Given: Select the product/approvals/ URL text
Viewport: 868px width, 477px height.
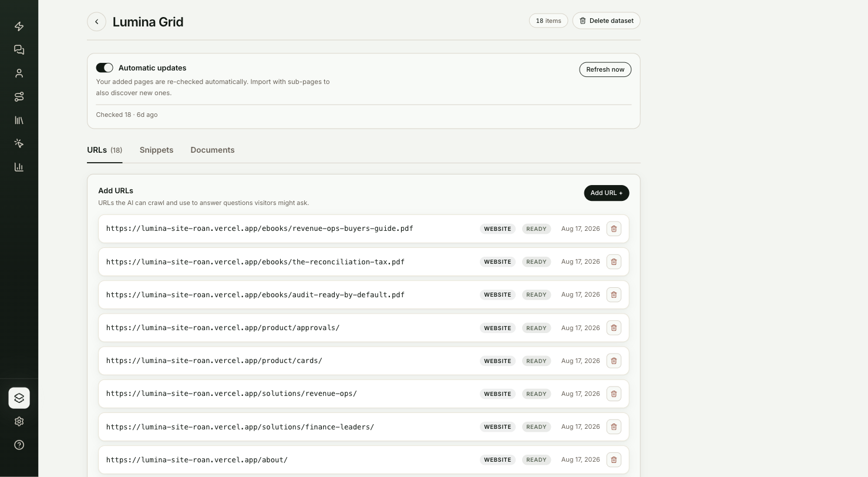Looking at the screenshot, I should coord(223,328).
